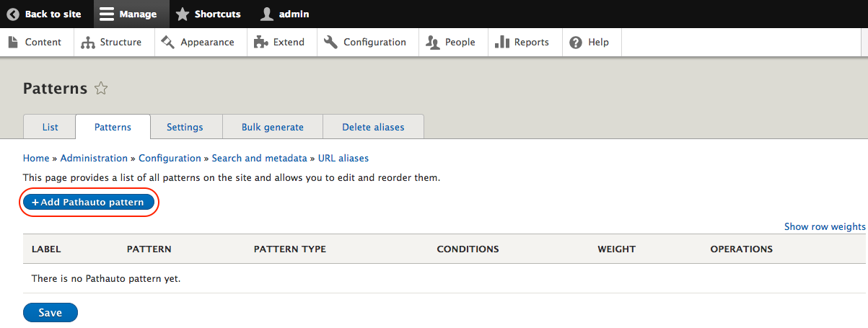This screenshot has height=328, width=868.
Task: Open Appearance via its paintbrush icon
Action: [168, 42]
